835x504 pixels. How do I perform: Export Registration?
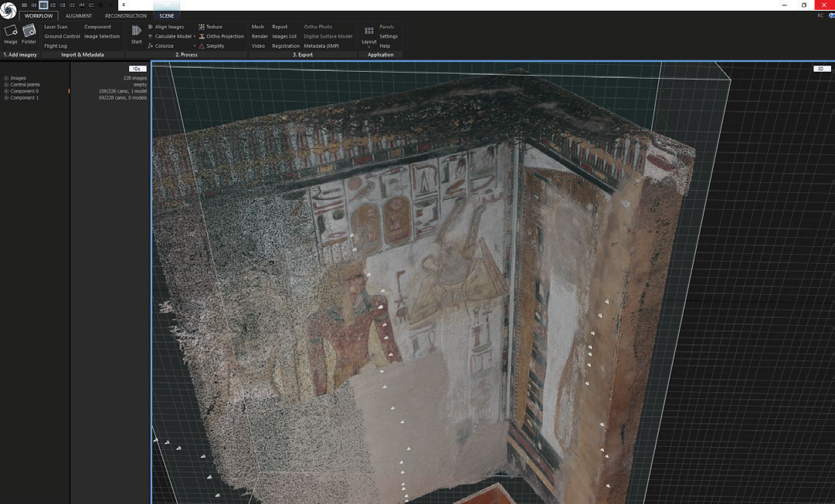pyautogui.click(x=286, y=46)
